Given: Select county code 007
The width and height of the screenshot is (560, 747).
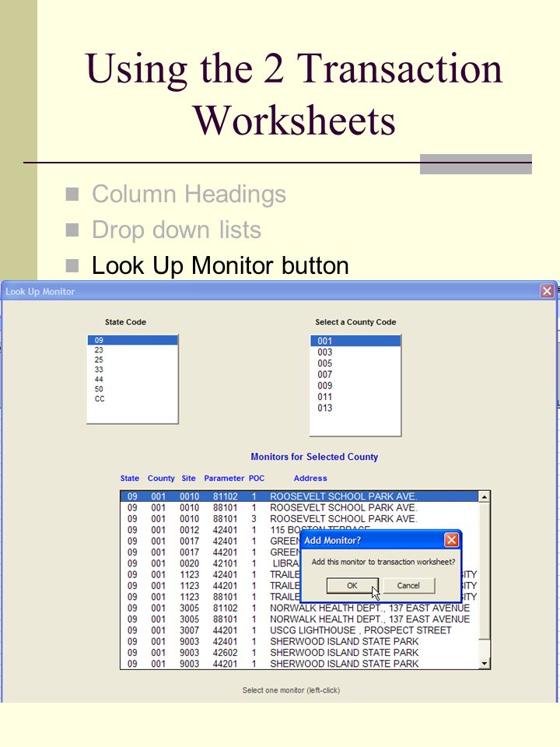Looking at the screenshot, I should pos(355,374).
